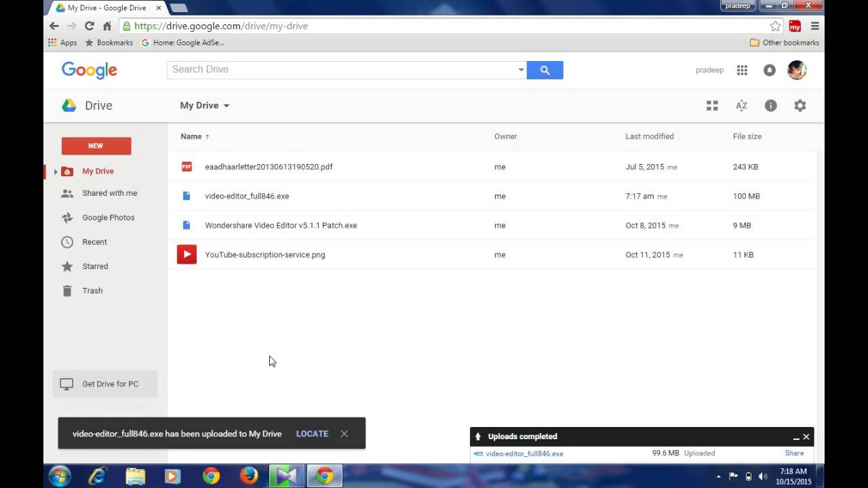Open Firefox from the taskbar
The width and height of the screenshot is (868, 488).
coord(249,476)
